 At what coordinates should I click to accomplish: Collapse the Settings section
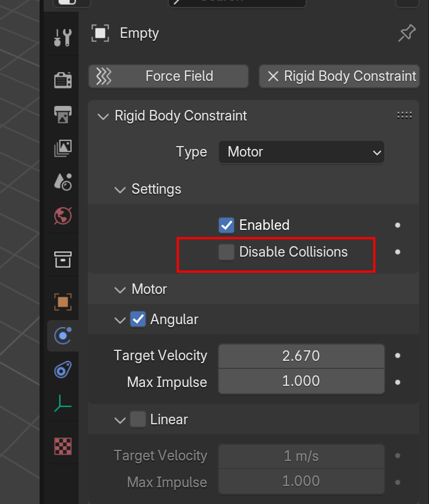[120, 189]
